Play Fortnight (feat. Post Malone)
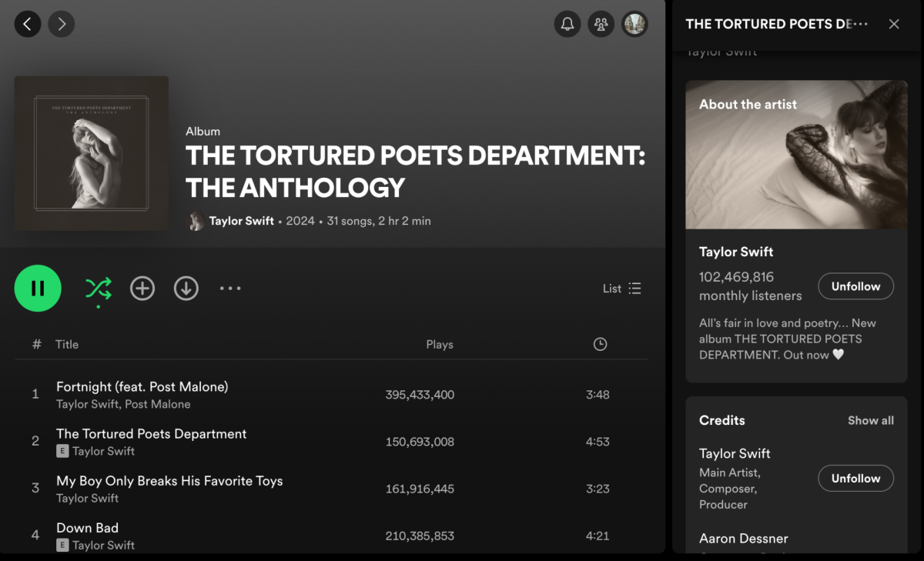Screen dimensions: 924x561 tap(142, 387)
